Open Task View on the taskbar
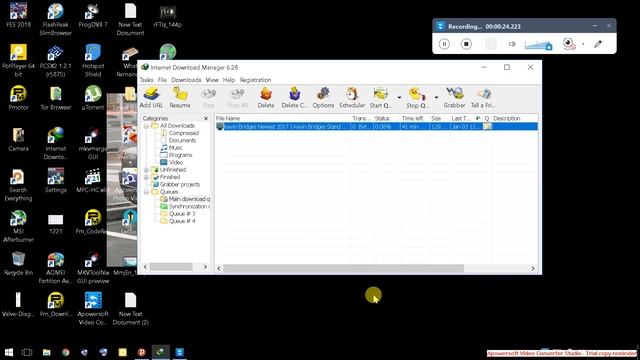The width and height of the screenshot is (640, 360). tap(27, 352)
